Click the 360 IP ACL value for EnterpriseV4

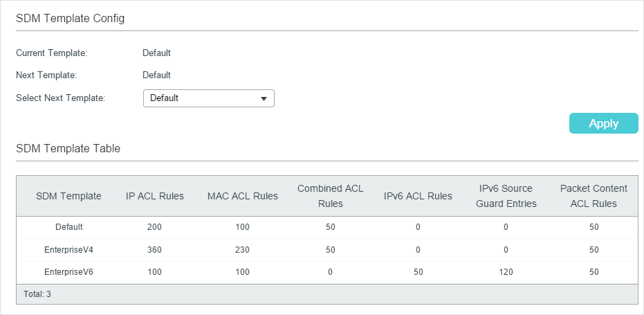pos(154,250)
